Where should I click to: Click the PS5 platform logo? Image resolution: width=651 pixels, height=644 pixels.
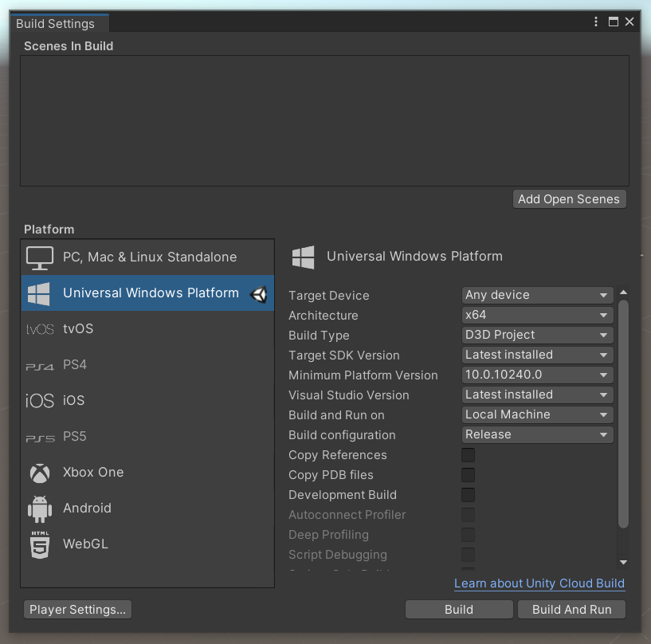pyautogui.click(x=40, y=438)
